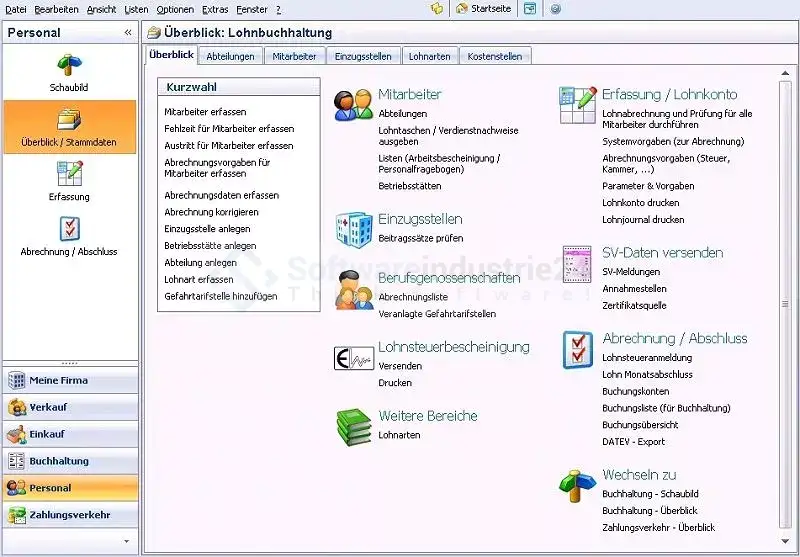The image size is (800, 557).
Task: Click the Erfassung sidebar icon
Action: [69, 175]
